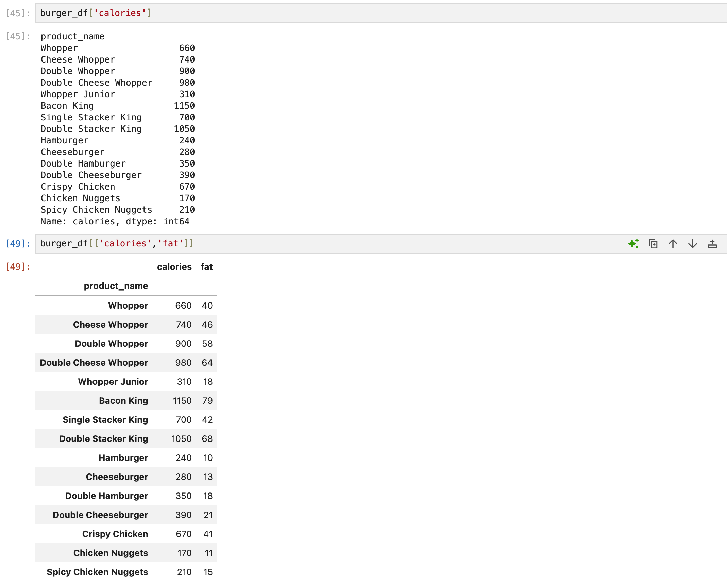Click fat value 13 in the Cheeseburger table row

[208, 477]
